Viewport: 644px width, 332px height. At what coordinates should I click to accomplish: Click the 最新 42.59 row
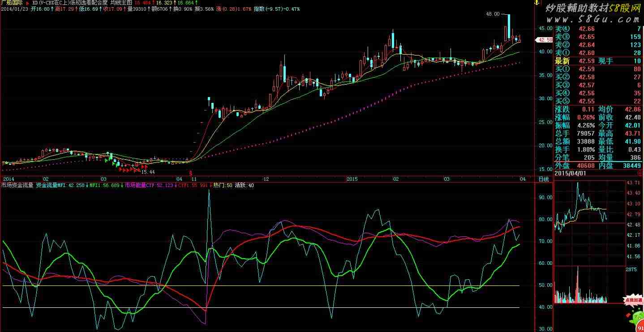(575, 61)
